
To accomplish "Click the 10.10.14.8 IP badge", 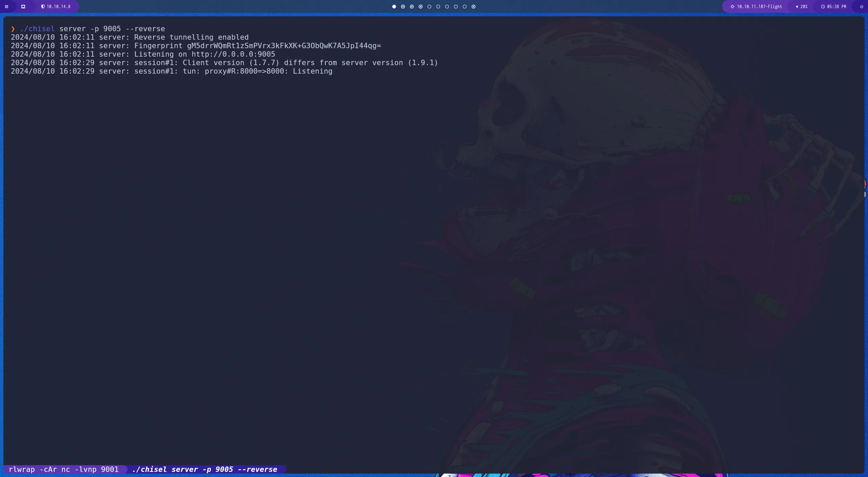I will 58,6.
